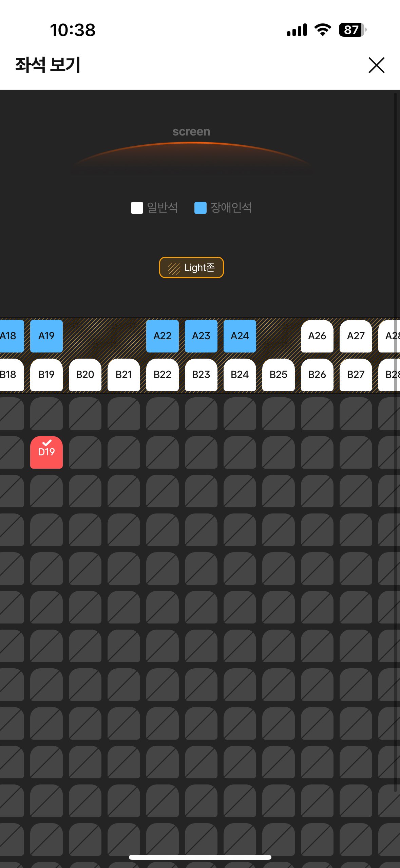
Task: Select wheelchair seat A19
Action: tap(46, 336)
